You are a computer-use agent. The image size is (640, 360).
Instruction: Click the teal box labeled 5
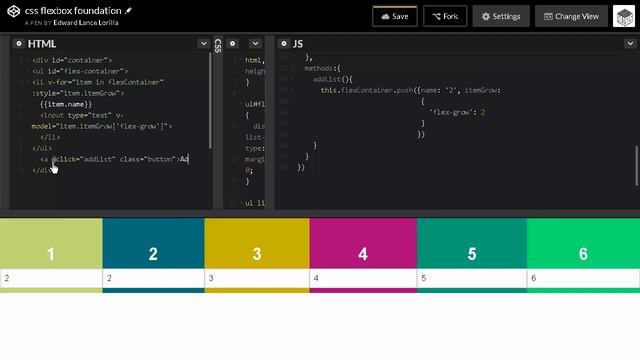click(472, 243)
